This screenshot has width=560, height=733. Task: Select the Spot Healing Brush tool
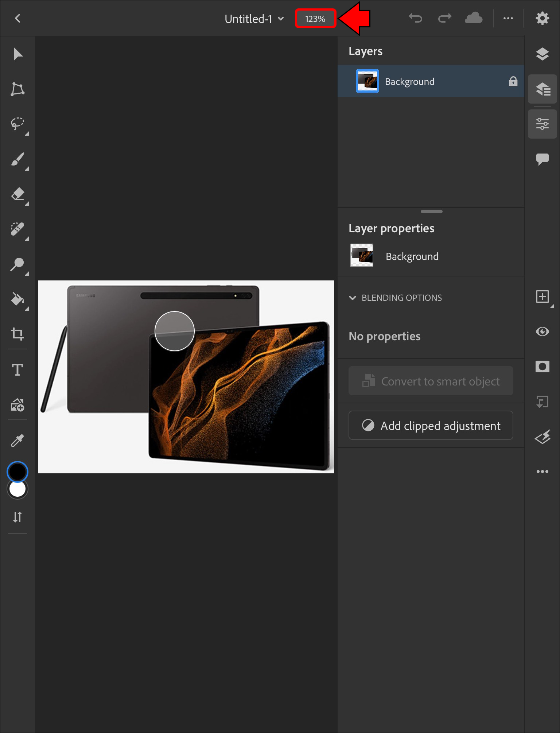17,229
